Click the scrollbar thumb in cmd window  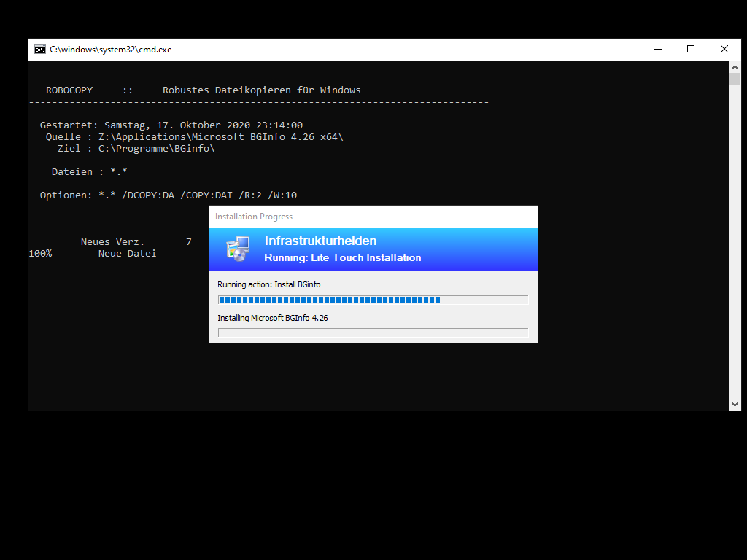[x=735, y=79]
